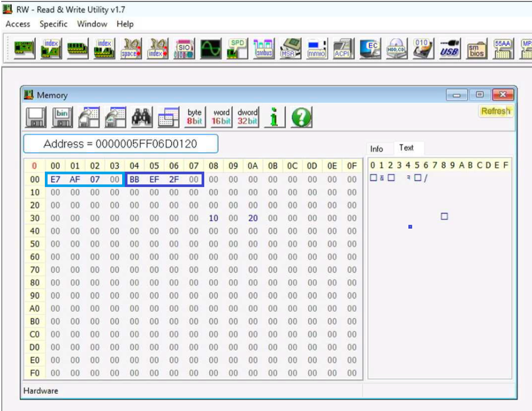Screen dimensions: 532x411
Task: Select the E7 byte cell
Action: pos(55,179)
